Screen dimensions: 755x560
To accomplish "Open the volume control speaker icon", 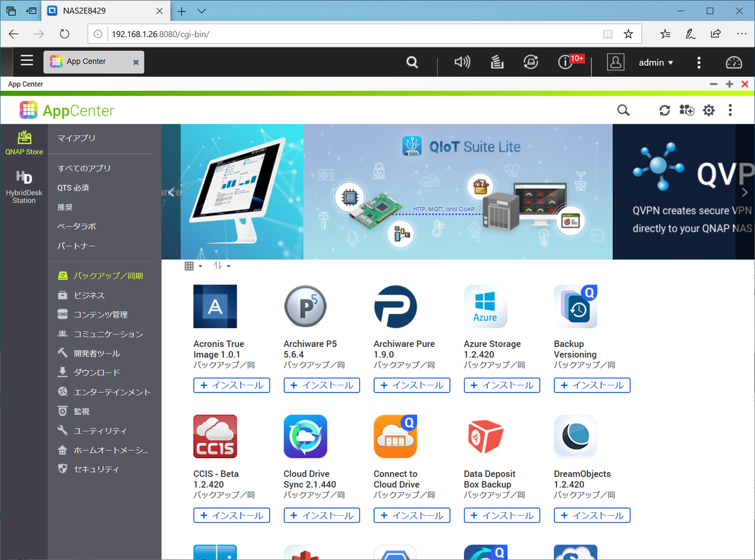I will (462, 62).
